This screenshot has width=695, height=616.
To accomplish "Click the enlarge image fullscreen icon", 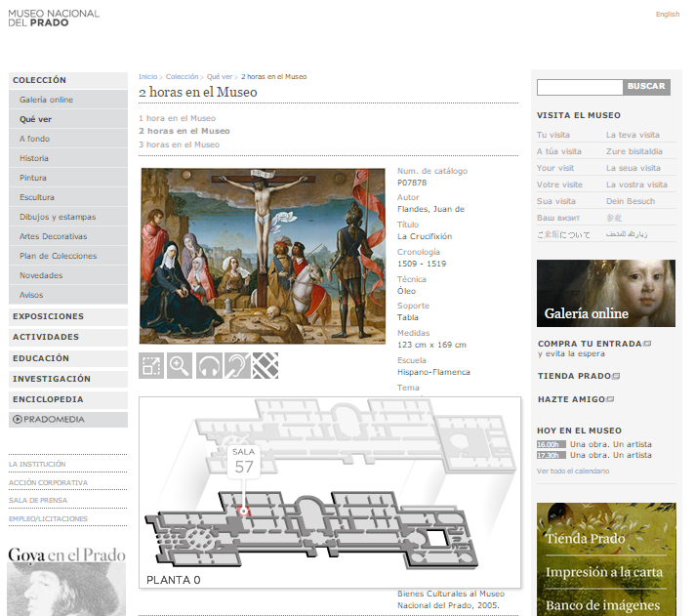I will tap(151, 365).
